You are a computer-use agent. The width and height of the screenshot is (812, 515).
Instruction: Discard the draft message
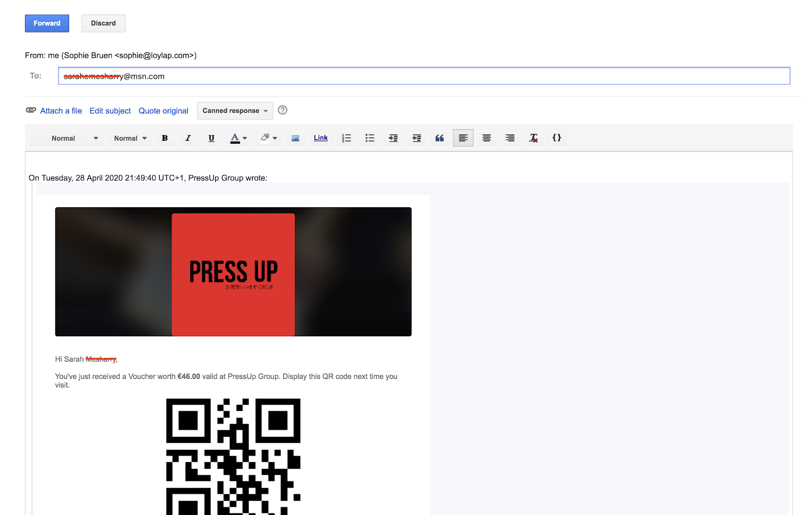pos(104,23)
